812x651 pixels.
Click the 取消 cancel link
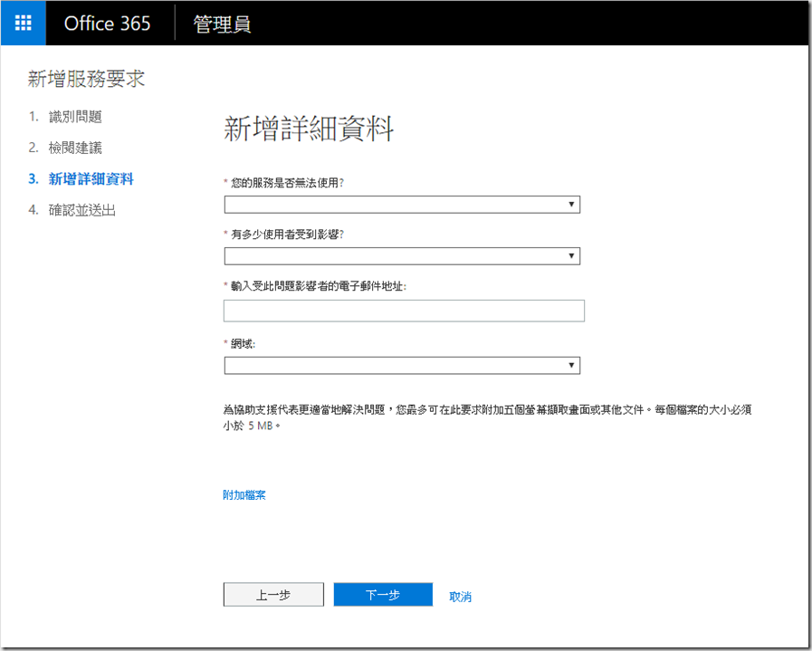[460, 597]
